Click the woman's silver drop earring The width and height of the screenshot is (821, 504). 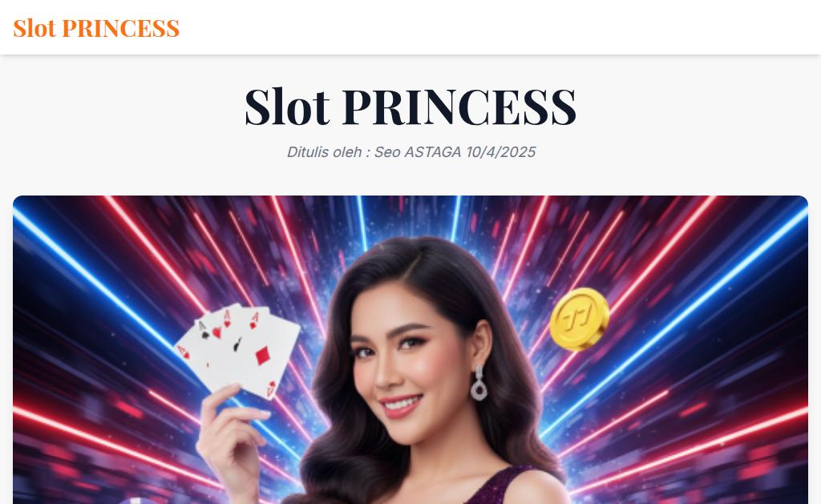(x=479, y=383)
